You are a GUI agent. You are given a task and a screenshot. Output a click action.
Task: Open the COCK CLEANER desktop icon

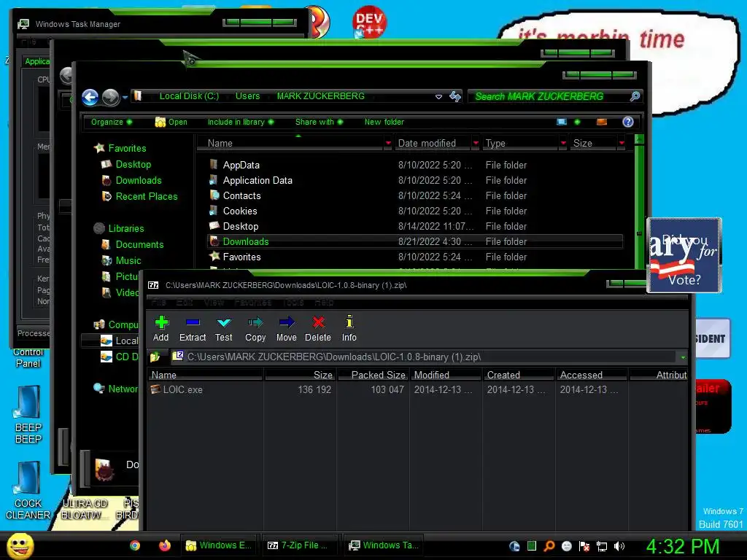click(x=28, y=491)
